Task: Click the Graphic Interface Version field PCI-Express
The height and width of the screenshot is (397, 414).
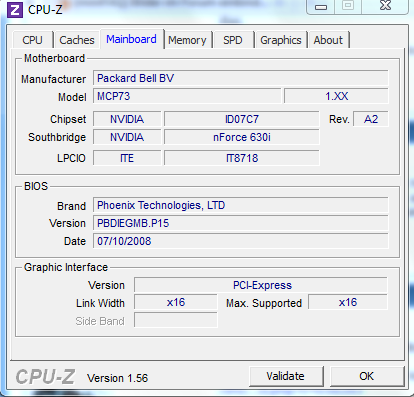Action: (x=261, y=285)
